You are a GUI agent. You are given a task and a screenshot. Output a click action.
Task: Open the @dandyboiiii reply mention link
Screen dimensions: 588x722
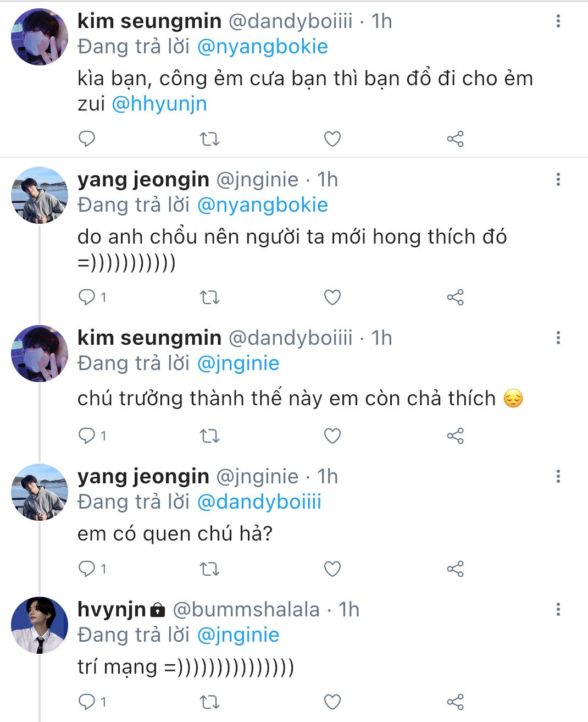[x=259, y=502]
